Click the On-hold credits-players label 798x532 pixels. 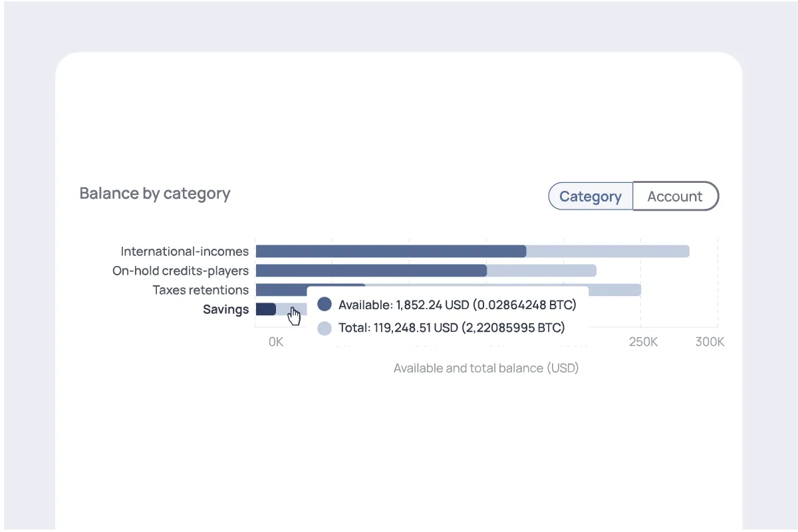coord(180,271)
